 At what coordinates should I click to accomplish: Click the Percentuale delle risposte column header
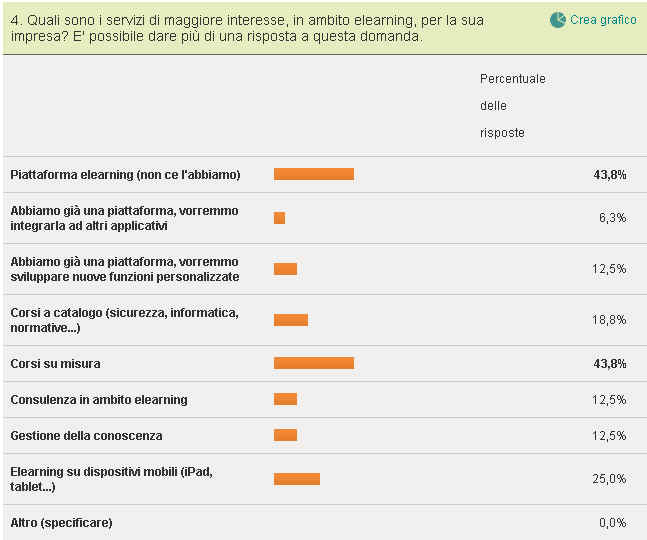[512, 106]
